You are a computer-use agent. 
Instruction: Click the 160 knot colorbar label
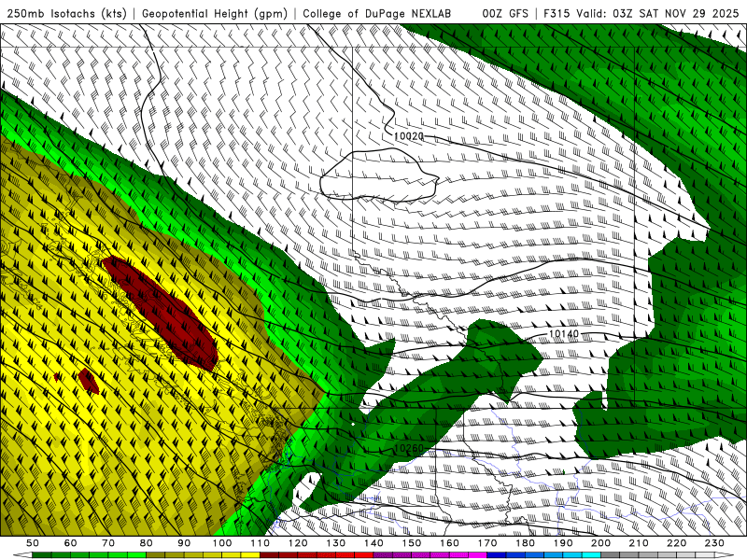(x=450, y=543)
